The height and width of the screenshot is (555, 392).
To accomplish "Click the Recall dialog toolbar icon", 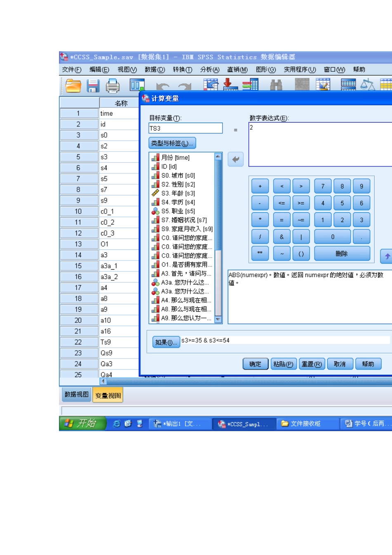I will 137,85.
